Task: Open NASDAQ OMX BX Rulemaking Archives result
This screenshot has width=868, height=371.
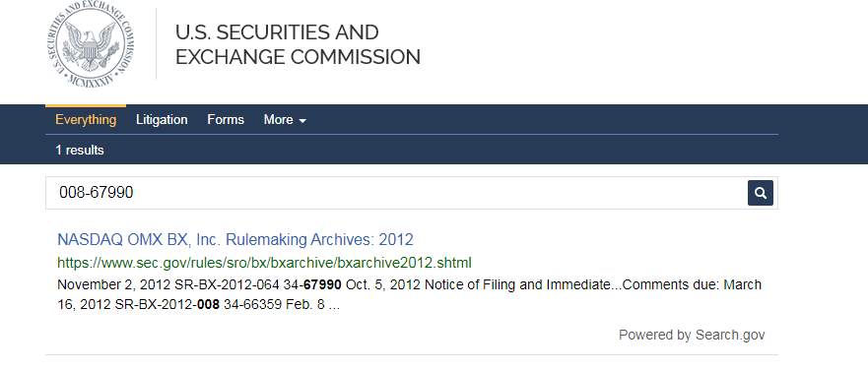Action: click(x=235, y=239)
